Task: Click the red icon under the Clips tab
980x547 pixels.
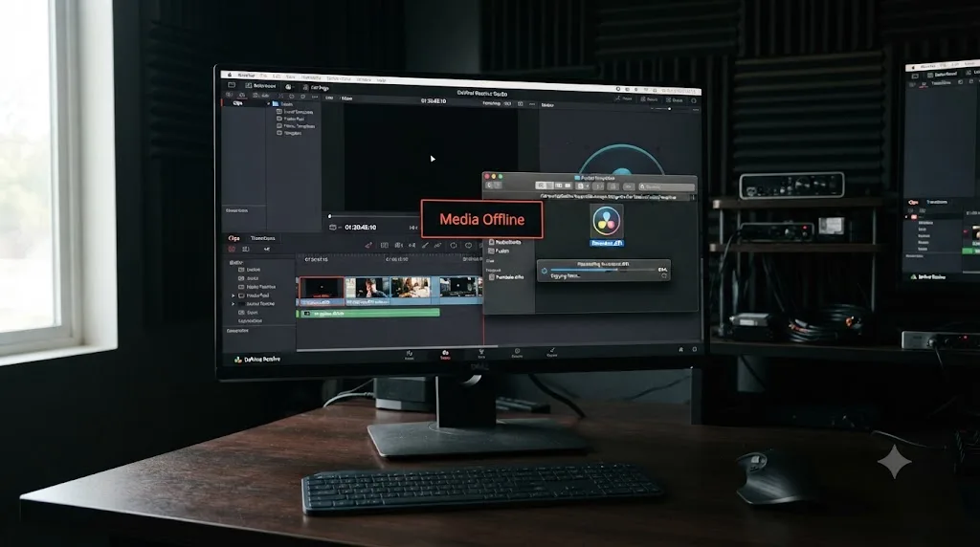Action: [x=232, y=249]
